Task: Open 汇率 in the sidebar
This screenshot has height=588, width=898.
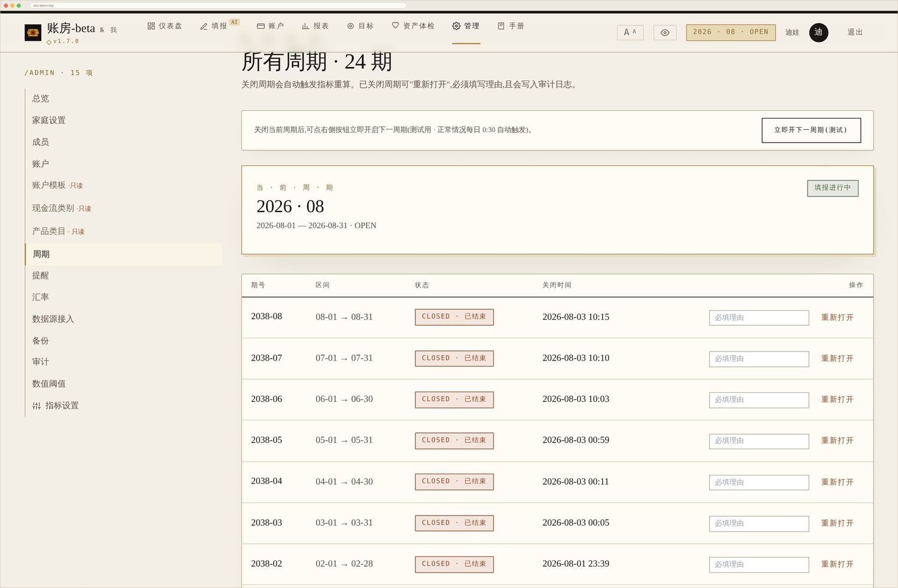Action: (x=41, y=297)
